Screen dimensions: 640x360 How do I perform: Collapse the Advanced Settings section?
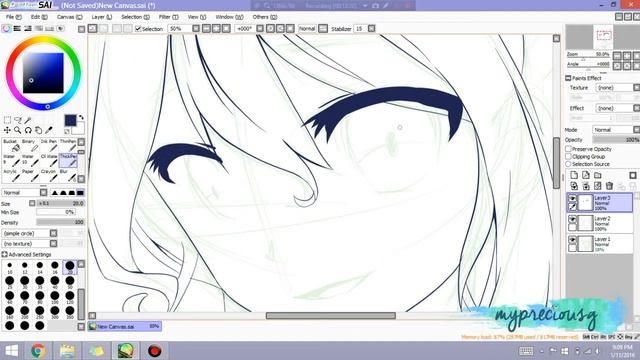[4, 254]
